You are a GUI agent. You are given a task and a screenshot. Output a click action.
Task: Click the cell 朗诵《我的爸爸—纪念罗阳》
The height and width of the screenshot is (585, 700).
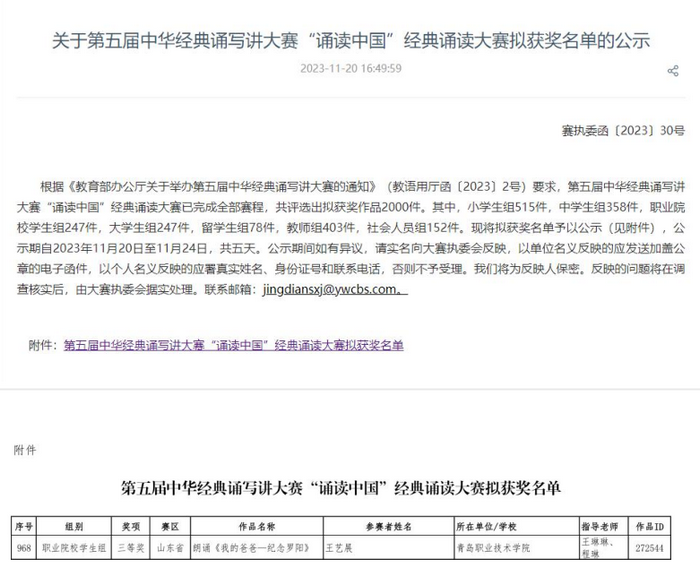257,547
